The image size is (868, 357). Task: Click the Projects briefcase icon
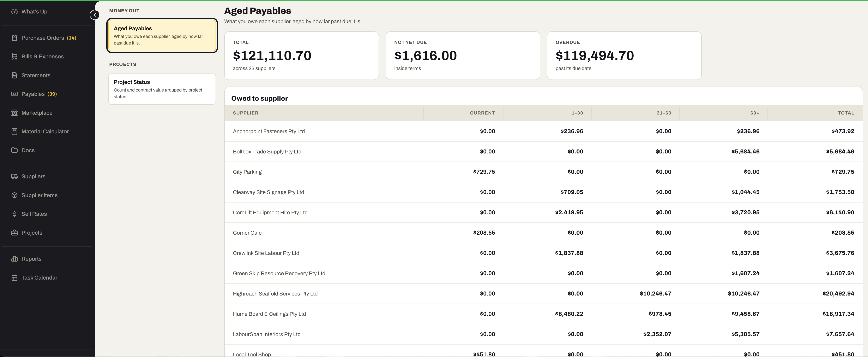coord(14,233)
